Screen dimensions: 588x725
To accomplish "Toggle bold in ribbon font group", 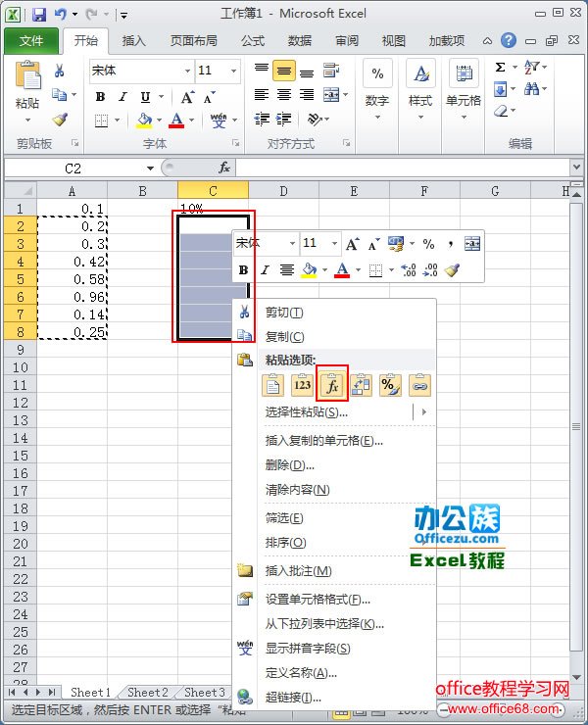I will click(100, 97).
